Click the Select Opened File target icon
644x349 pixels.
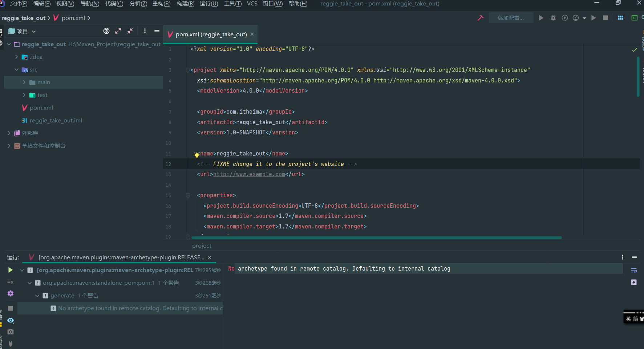(106, 31)
